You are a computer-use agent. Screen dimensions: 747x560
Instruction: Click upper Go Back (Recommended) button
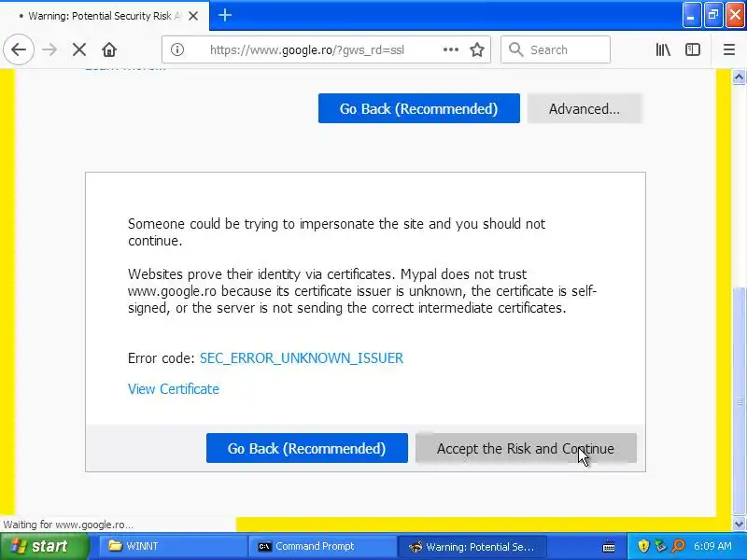(418, 108)
